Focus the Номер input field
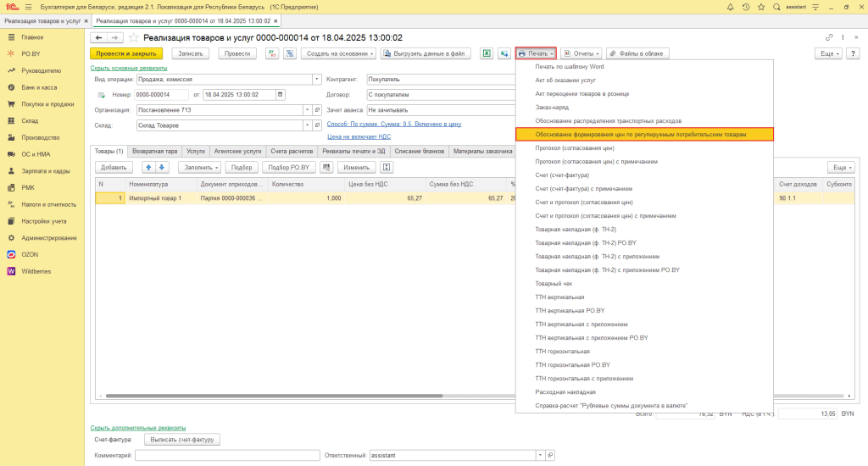Viewport: 868px width, 466px height. pos(161,95)
